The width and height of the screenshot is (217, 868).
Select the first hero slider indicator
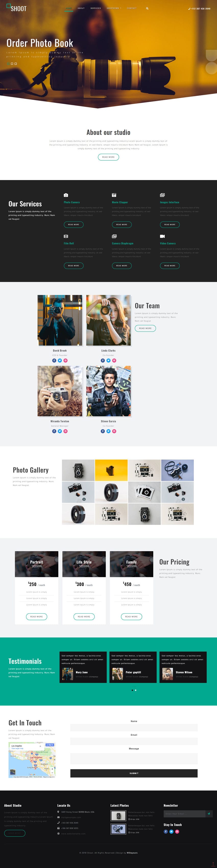pyautogui.click(x=8, y=64)
